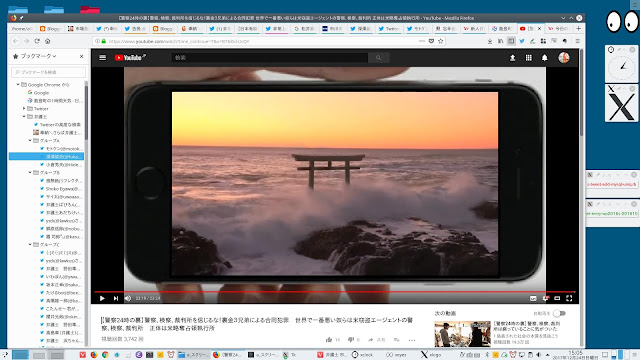Enter fullscreen video mode
Image resolution: width=640 pixels, height=360 pixels.
pyautogui.click(x=569, y=298)
